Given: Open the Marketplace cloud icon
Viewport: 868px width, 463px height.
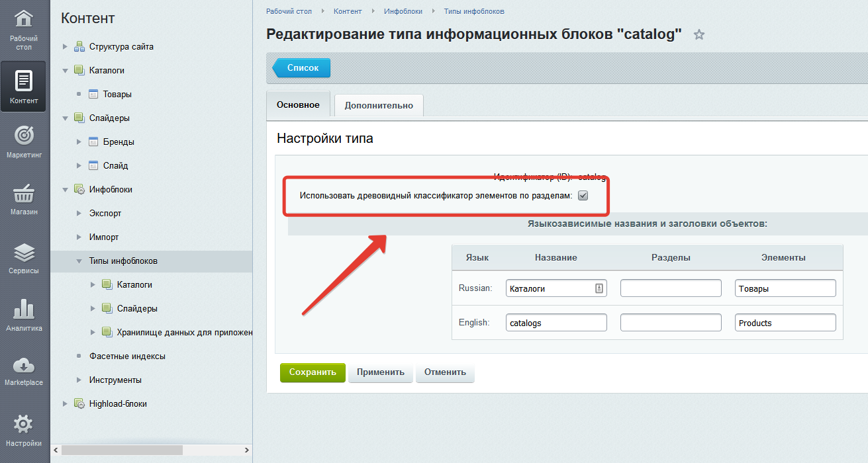Looking at the screenshot, I should (x=24, y=366).
